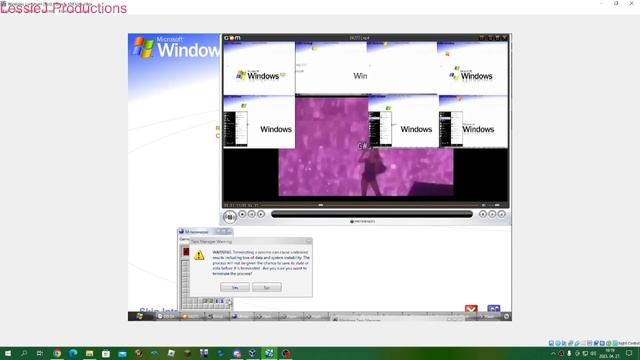Screen dimensions: 640x360
Task: Click the round button at end of guest taskbar
Action: 507,316
